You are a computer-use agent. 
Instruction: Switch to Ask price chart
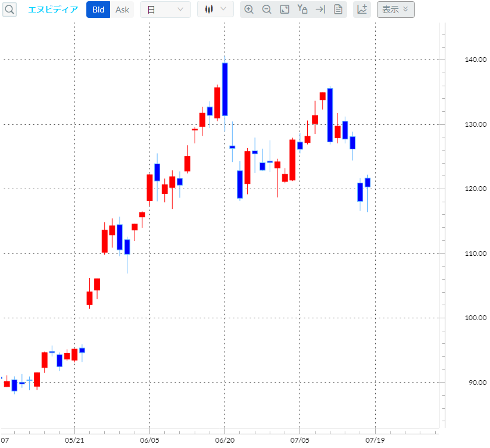(122, 10)
